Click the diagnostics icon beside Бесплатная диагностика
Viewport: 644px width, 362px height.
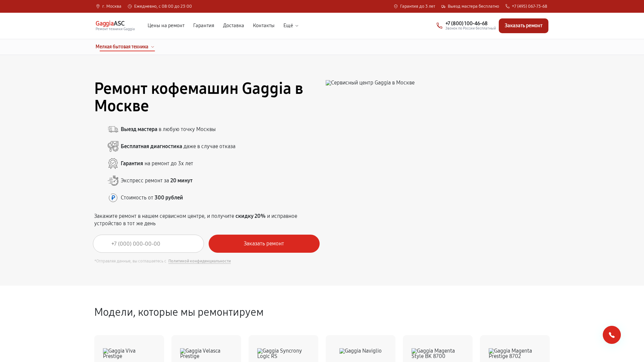[x=113, y=146]
